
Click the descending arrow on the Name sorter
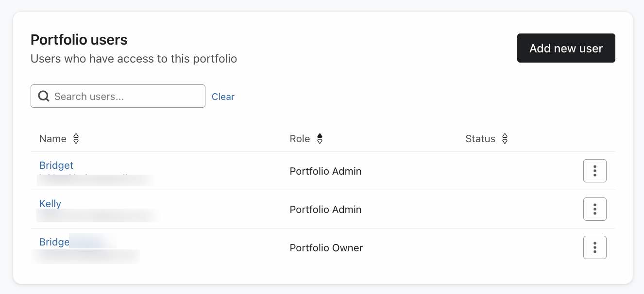76,142
